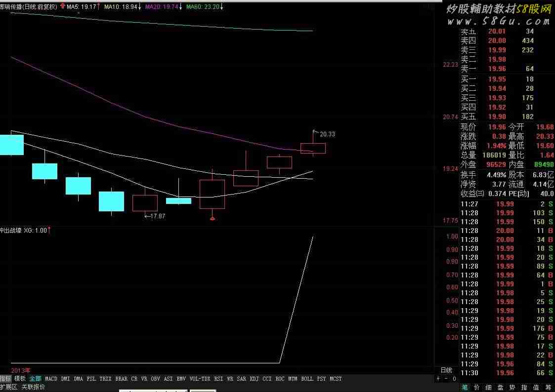Screen dimensions: 555x392
Task: Select the MCST indicator
Action: pos(336,379)
